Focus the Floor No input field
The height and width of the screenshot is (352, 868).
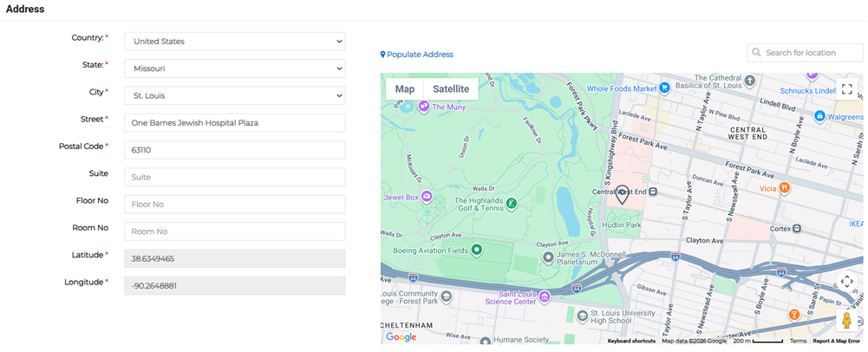[235, 205]
